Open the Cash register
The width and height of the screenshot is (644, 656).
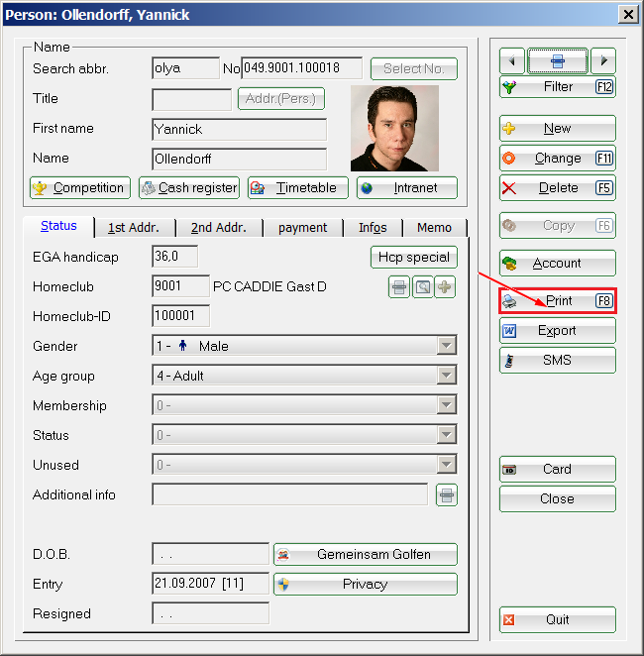point(189,188)
